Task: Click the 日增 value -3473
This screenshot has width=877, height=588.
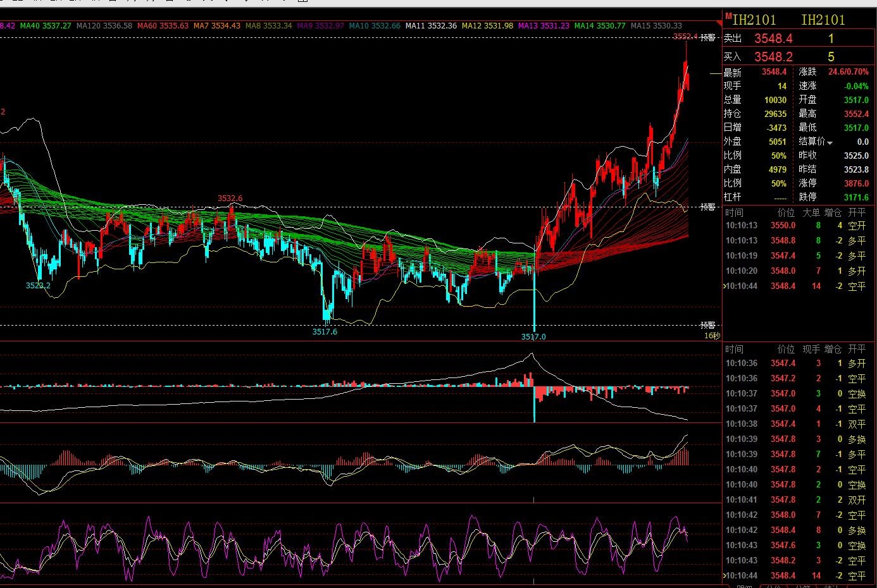Action: click(776, 128)
